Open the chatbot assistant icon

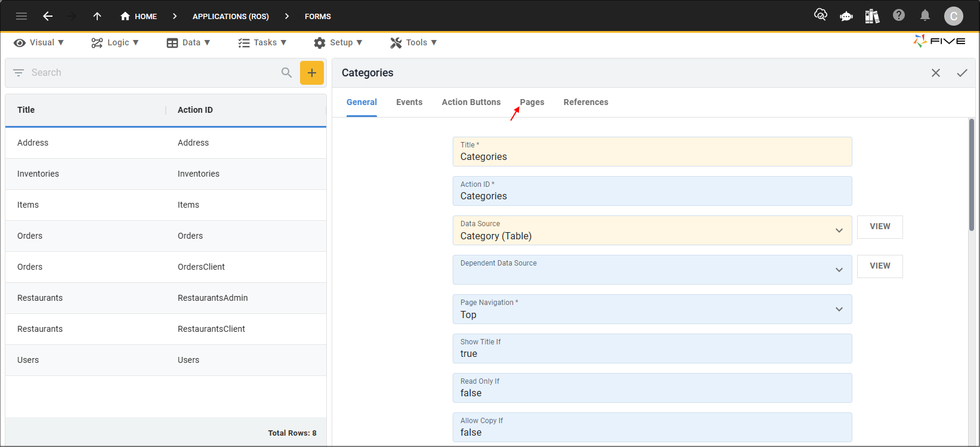[x=846, y=16]
